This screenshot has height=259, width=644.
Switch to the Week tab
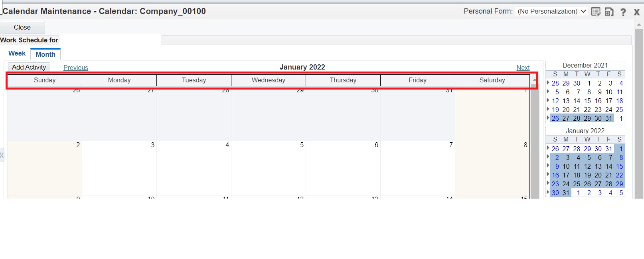(x=17, y=53)
